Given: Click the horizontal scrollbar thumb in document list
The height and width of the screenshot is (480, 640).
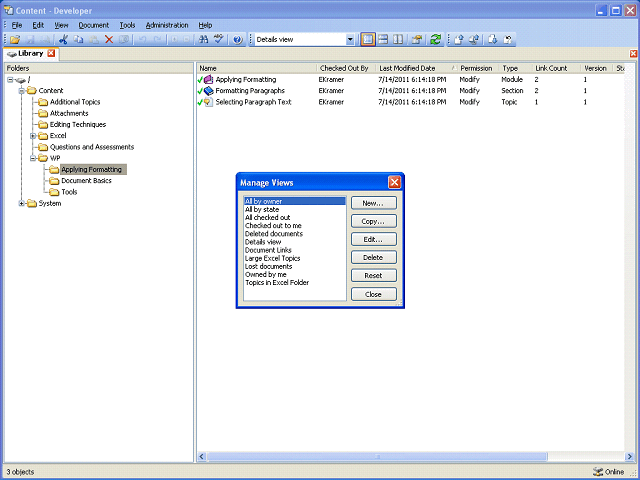Looking at the screenshot, I should (x=377, y=456).
